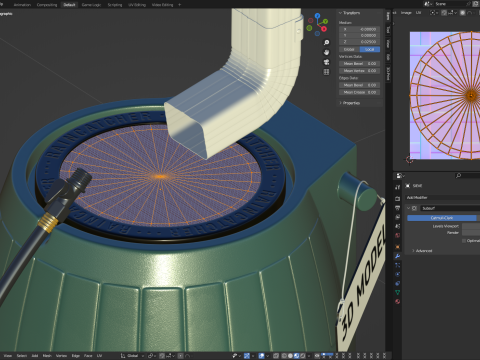Switch orthographic grid view icon in viewport
480x360 pixels.
coord(326,72)
